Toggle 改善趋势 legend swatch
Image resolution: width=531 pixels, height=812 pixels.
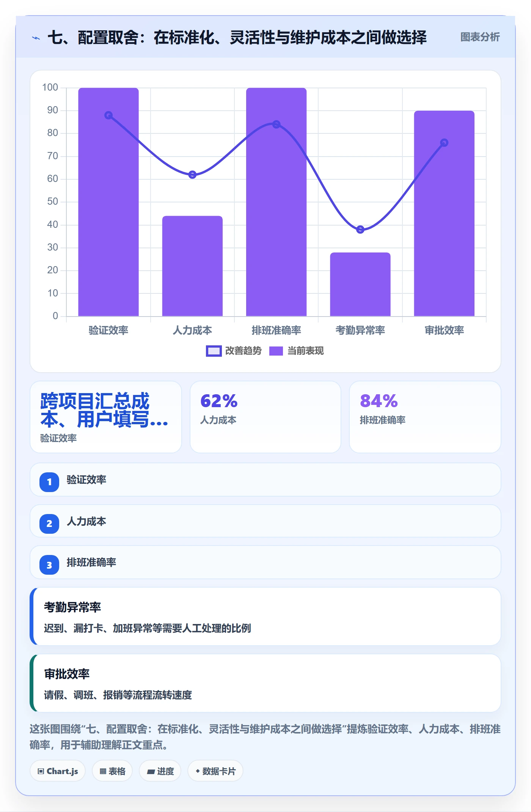(214, 351)
